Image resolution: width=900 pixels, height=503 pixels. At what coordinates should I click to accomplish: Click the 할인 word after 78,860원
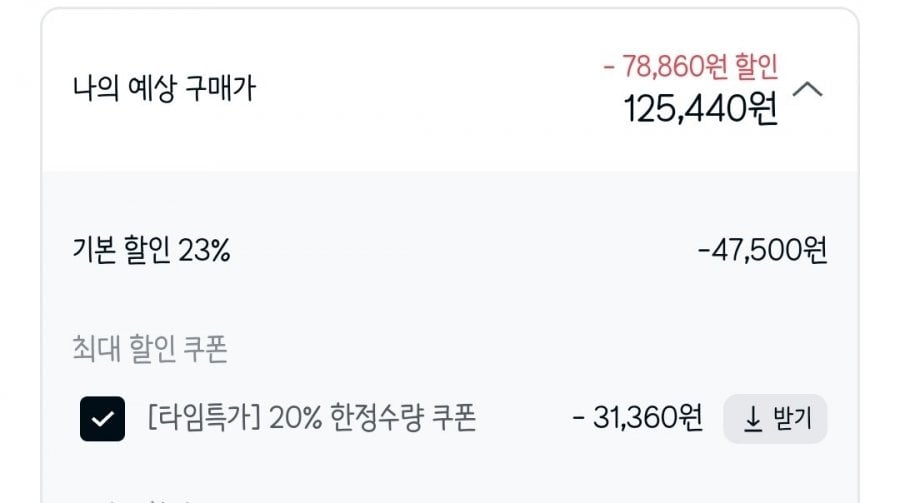[755, 67]
